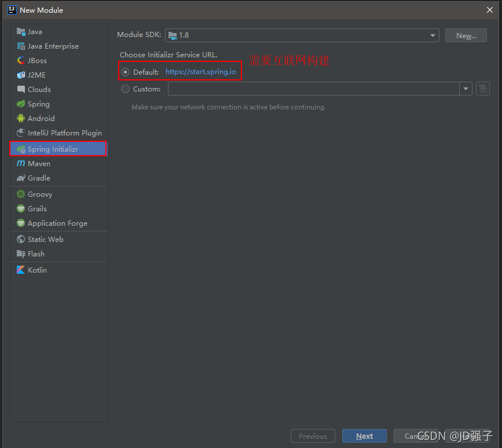The height and width of the screenshot is (448, 502).
Task: Select the Default service URL radio button
Action: point(125,72)
